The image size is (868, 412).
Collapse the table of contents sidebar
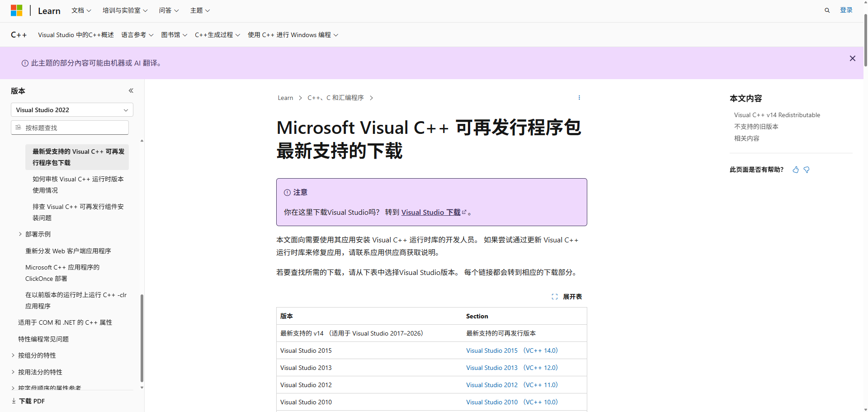pyautogui.click(x=131, y=90)
